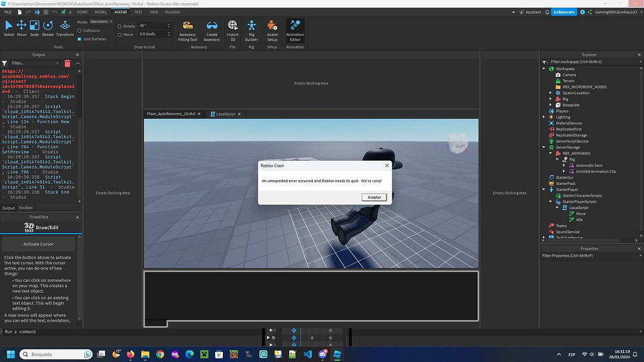The image size is (644, 362).
Task: Collapse the Workspace tree node
Action: (544, 69)
